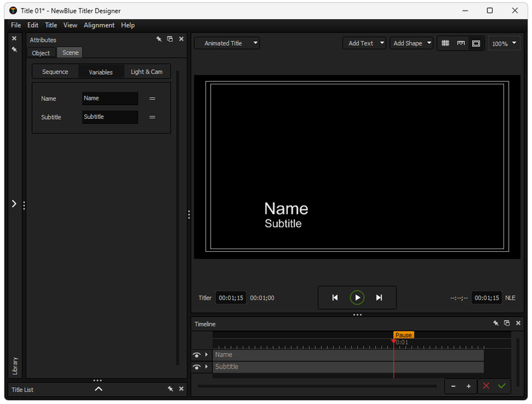532x404 pixels.
Task: Open the Animated Title dropdown
Action: point(227,43)
